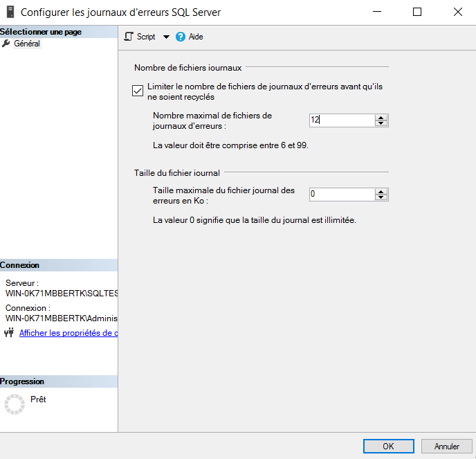Select Général in the page list
476x459 pixels.
(27, 44)
